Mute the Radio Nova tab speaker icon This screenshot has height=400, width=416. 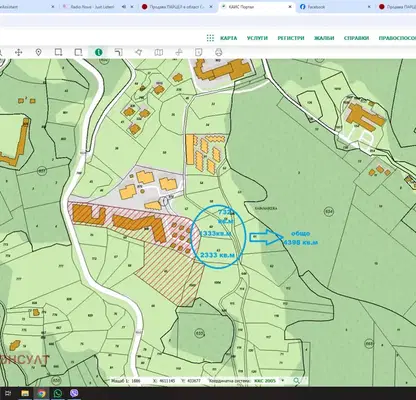click(124, 7)
